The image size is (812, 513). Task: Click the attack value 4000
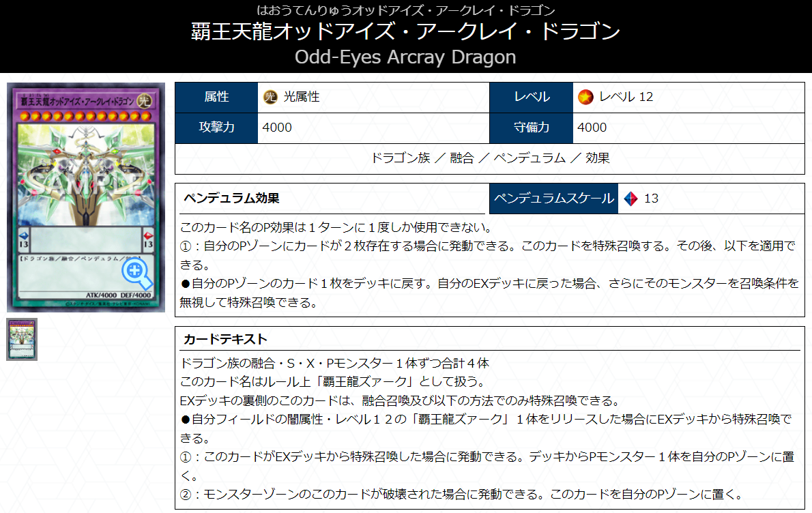277,128
